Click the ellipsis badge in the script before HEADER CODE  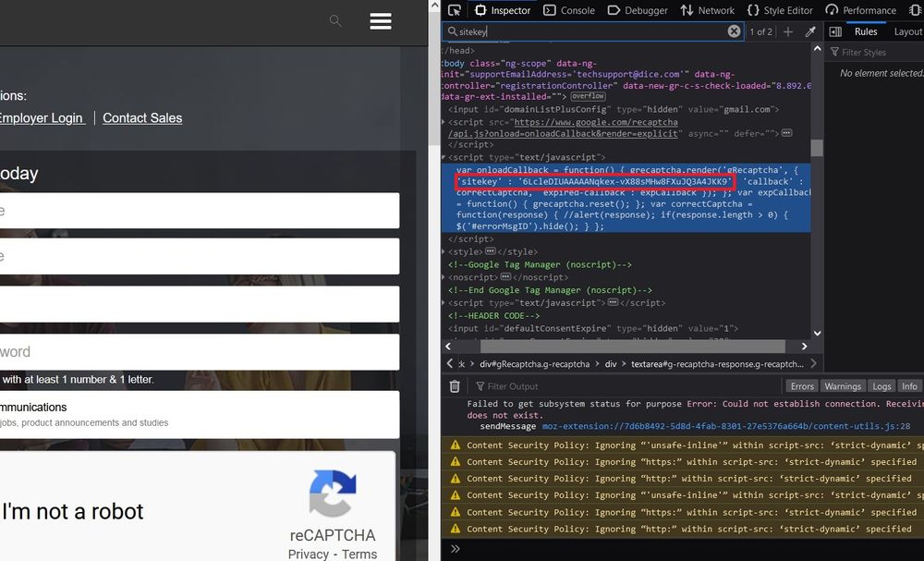[613, 302]
